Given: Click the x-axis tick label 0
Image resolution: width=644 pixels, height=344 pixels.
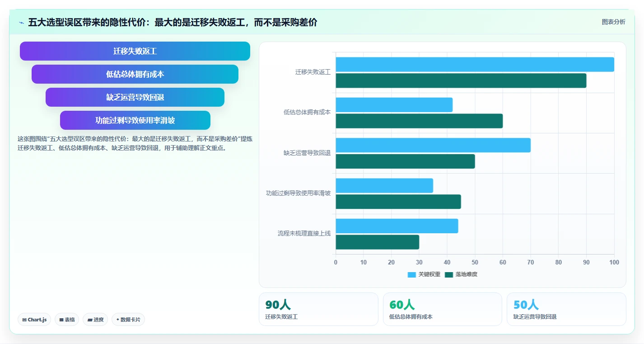Looking at the screenshot, I should 336,263.
